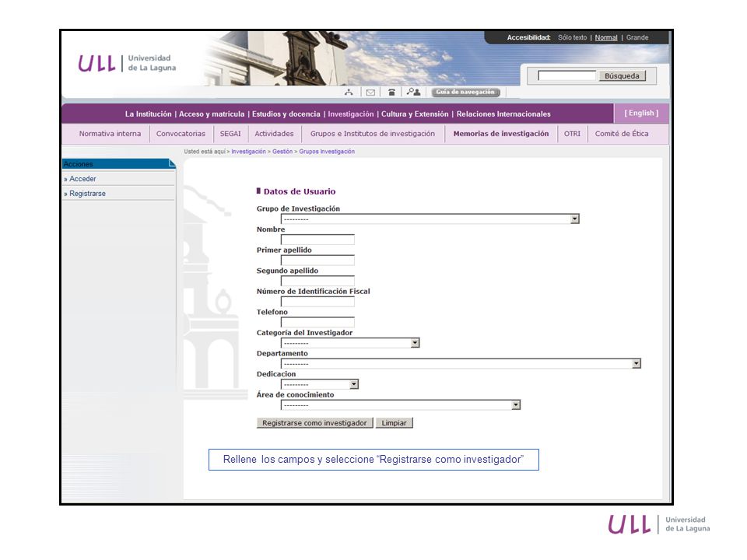Select Normal accessibility size
This screenshot has height=560, width=747.
[x=606, y=37]
